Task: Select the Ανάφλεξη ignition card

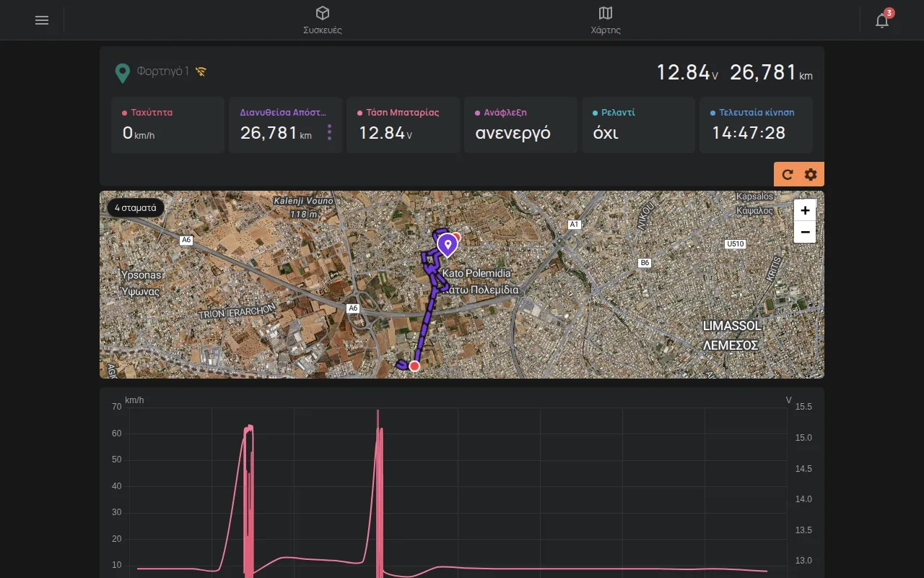Action: pyautogui.click(x=520, y=125)
